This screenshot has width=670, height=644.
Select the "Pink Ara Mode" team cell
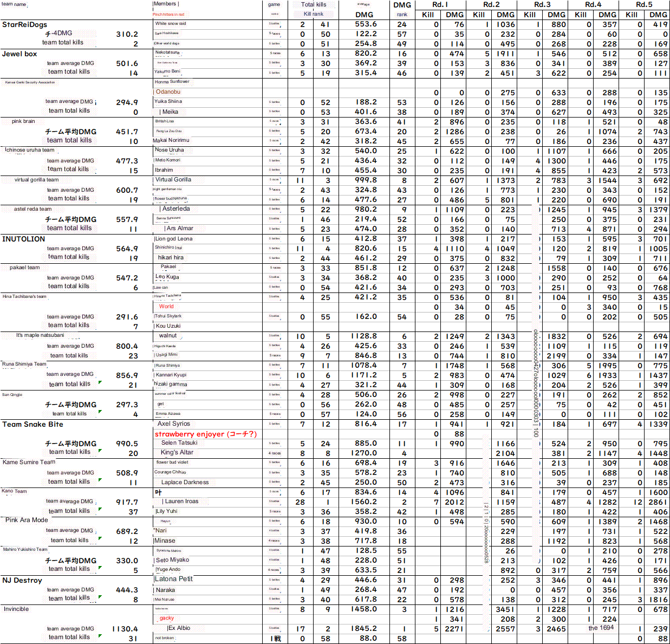click(x=27, y=520)
